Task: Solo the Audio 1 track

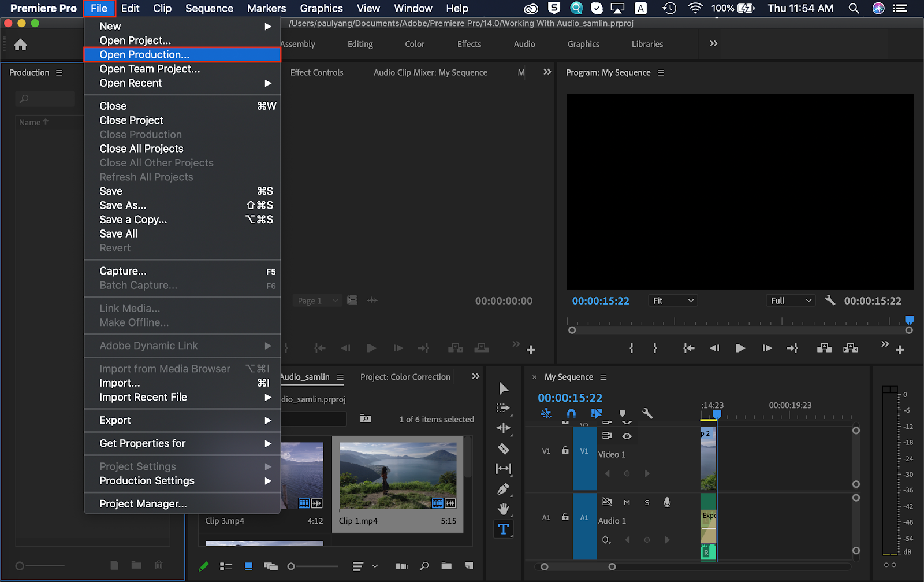Action: (647, 502)
